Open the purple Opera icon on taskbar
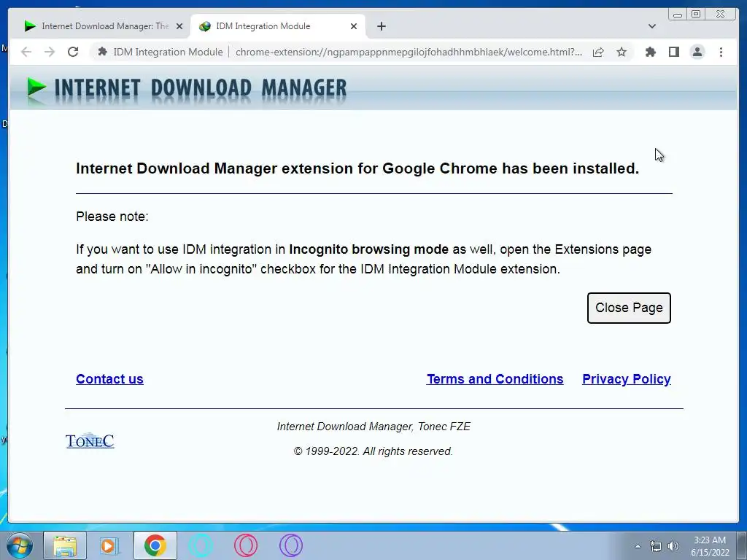 click(x=290, y=545)
